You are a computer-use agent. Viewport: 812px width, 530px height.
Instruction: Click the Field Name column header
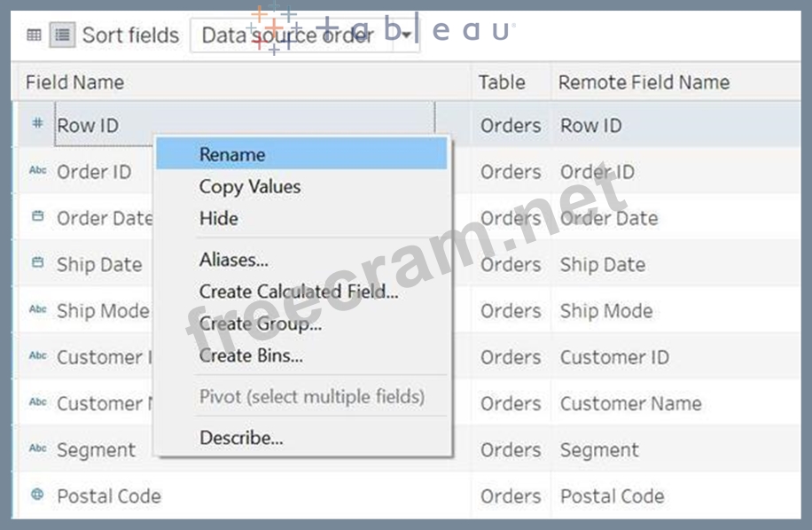(x=74, y=82)
